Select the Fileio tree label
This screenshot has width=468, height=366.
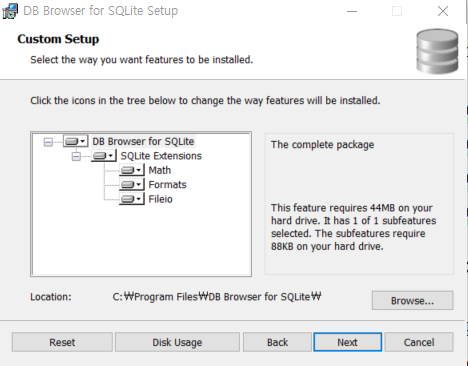tap(160, 199)
